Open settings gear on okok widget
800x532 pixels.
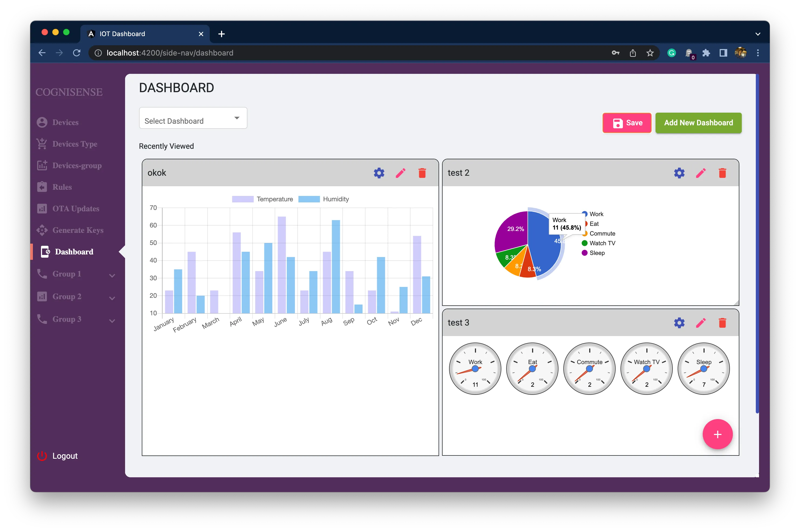tap(379, 173)
